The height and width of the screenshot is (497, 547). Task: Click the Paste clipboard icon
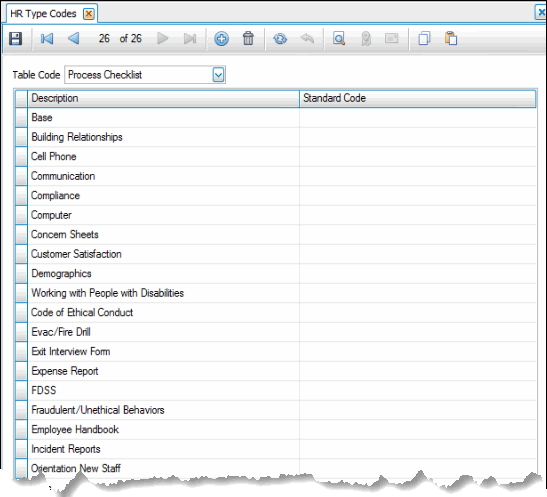[x=451, y=38]
